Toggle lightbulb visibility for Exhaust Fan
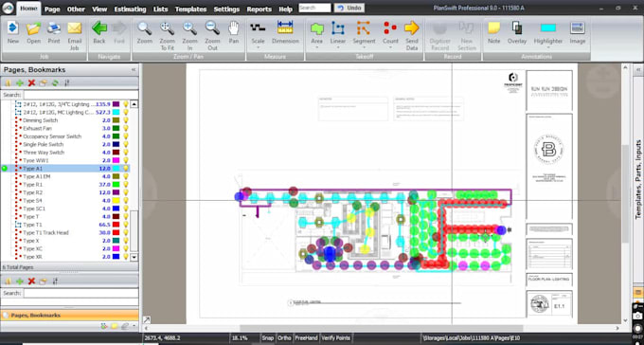This screenshot has width=644, height=345. 126,128
